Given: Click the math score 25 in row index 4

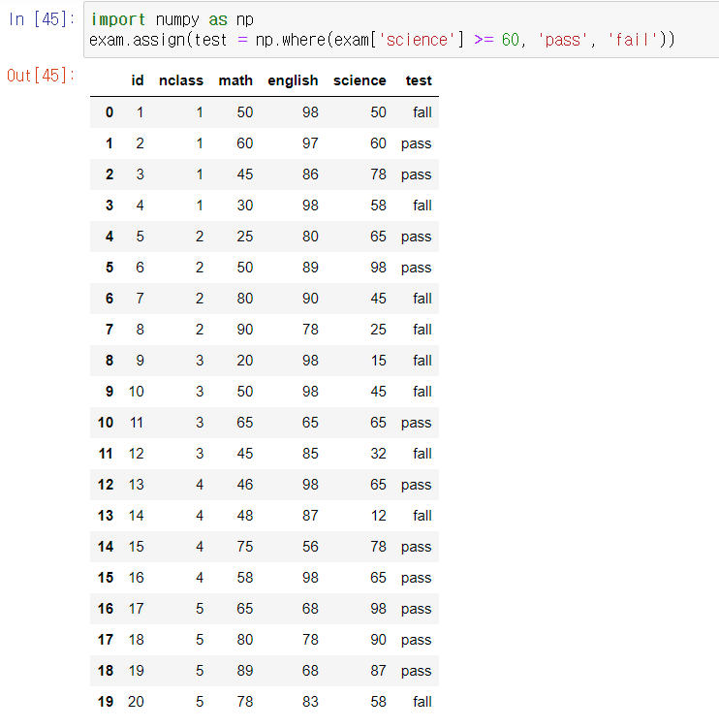Looking at the screenshot, I should [x=245, y=237].
